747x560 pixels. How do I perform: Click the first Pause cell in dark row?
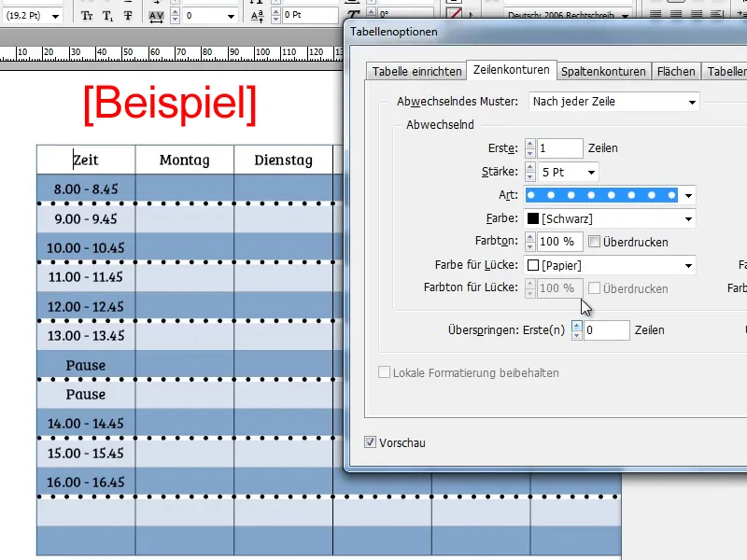tap(86, 365)
